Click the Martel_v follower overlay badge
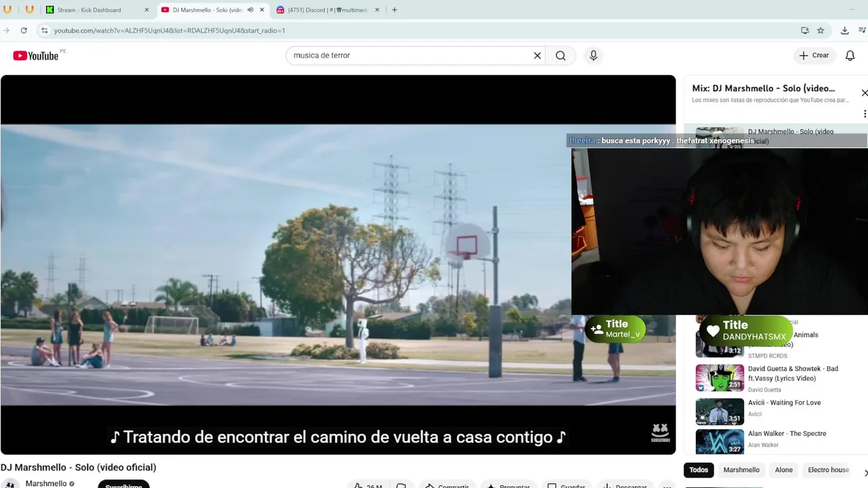Screen dimensions: 868x488 (x=615, y=329)
